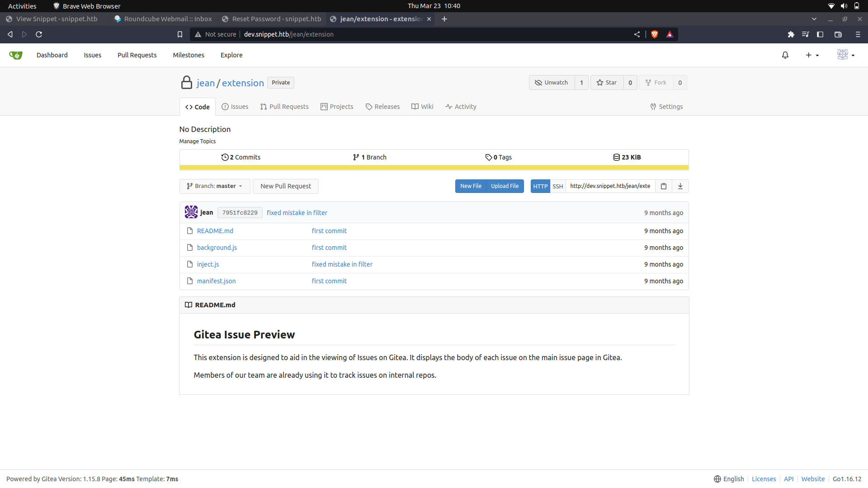Bookmark this page using the address bar icon
The height and width of the screenshot is (488, 868).
coord(180,34)
